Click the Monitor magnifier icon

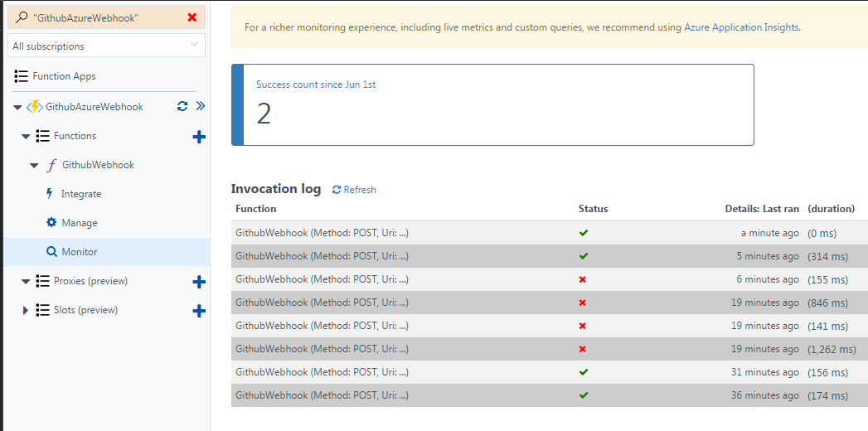click(51, 252)
